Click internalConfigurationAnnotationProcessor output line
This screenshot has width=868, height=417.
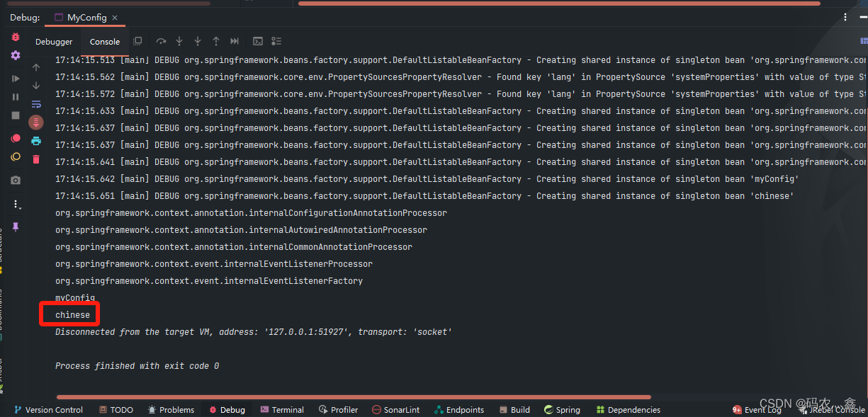click(251, 213)
